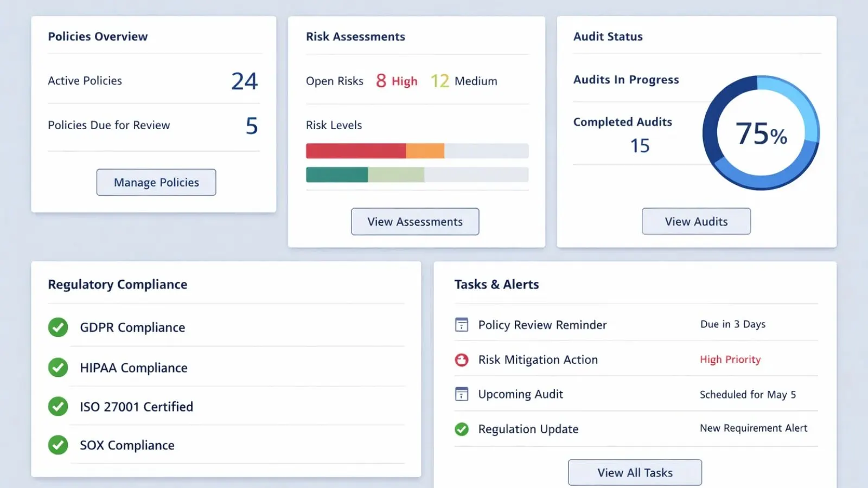Click the Policies Due for Review count
This screenshot has width=868, height=488.
pos(251,125)
